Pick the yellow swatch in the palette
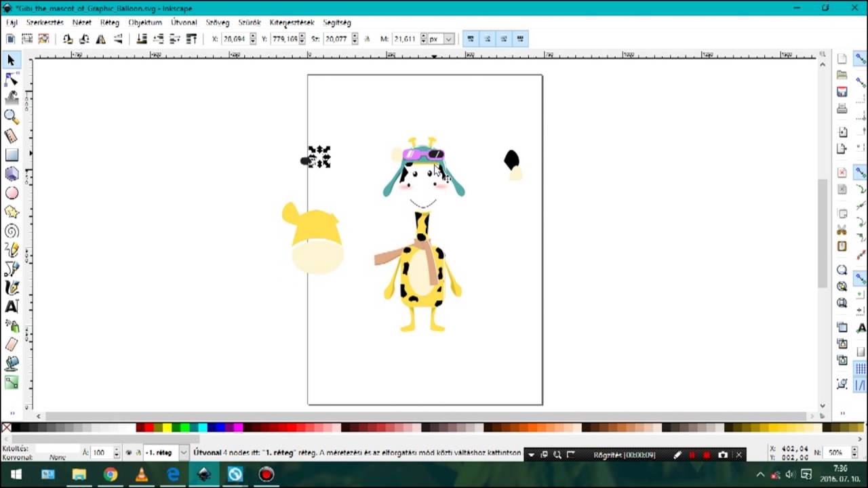 [x=167, y=428]
